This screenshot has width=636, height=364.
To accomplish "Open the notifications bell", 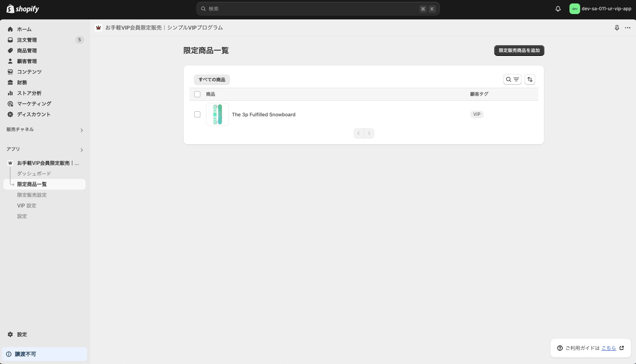I will coord(558,9).
